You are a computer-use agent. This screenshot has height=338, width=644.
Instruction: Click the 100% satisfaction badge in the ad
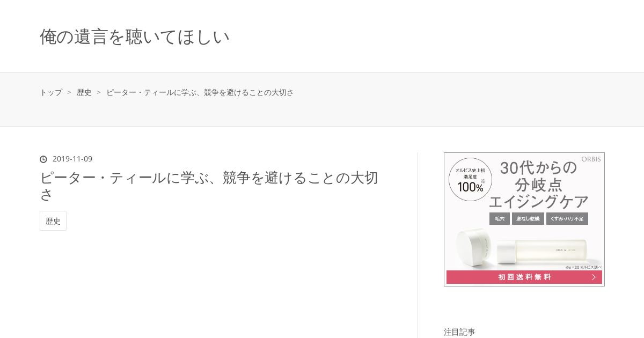[470, 179]
